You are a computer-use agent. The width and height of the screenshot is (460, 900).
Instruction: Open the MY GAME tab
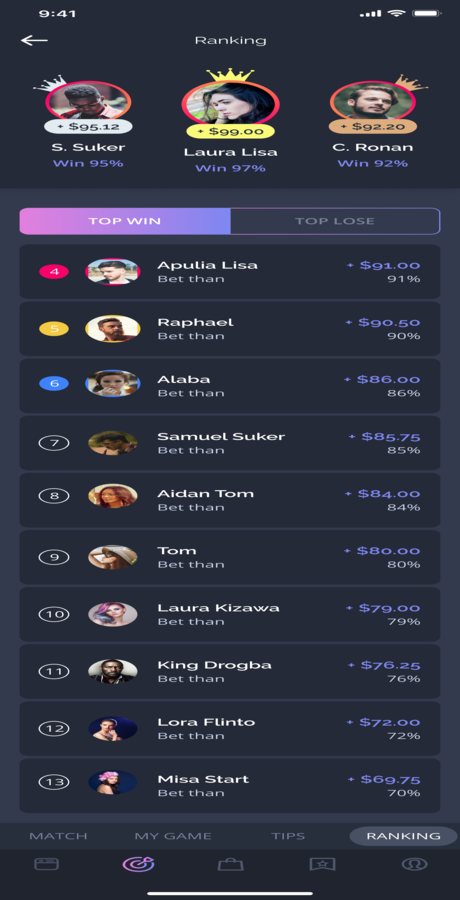(x=173, y=836)
